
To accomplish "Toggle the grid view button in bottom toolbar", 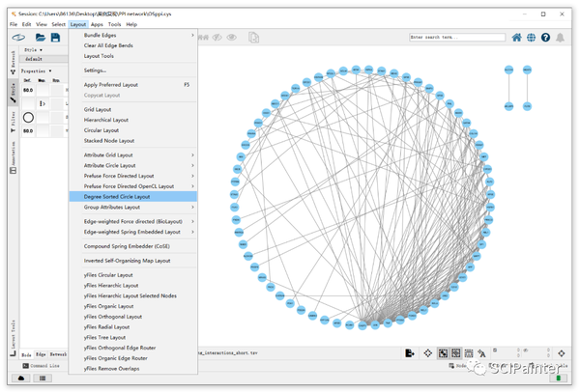I will click(468, 353).
